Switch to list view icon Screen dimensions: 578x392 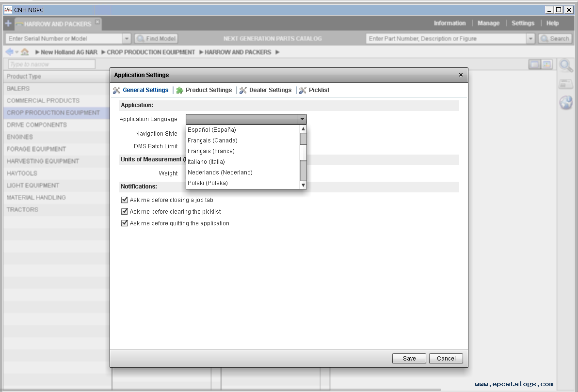(534, 64)
